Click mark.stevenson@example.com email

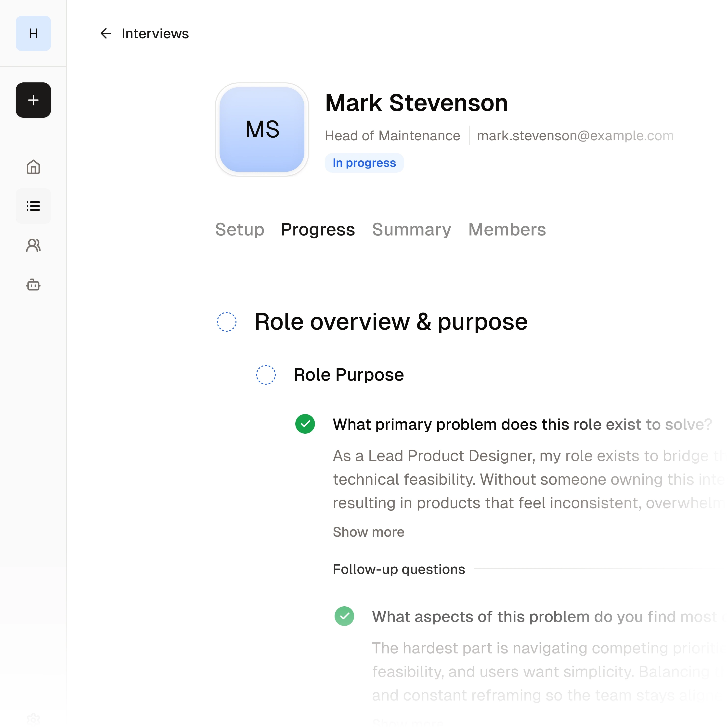point(575,136)
